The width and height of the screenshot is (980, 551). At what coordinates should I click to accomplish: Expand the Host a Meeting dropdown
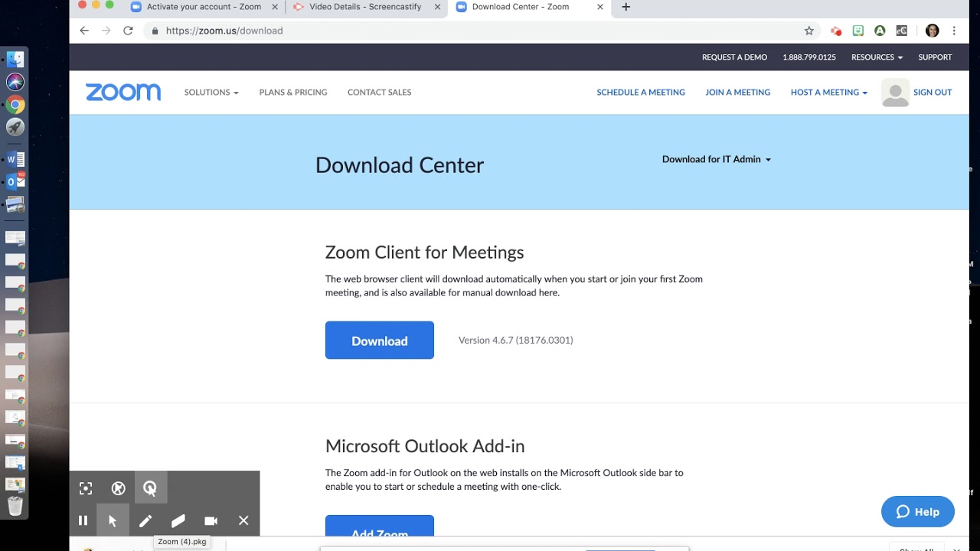tap(828, 92)
